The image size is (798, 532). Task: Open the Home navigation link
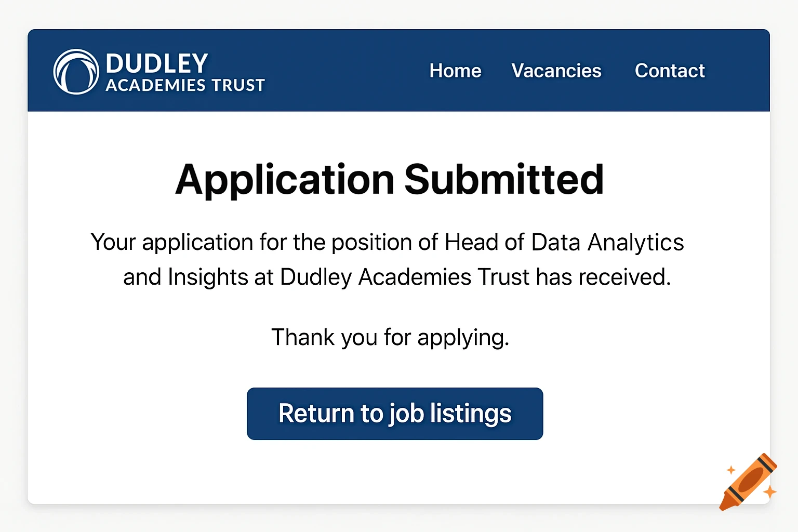pos(455,71)
